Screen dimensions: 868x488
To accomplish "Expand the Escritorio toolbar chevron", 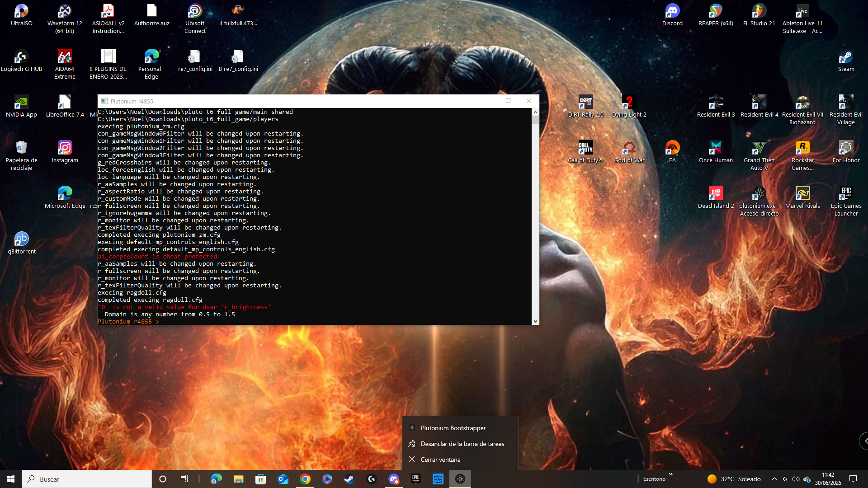I will (671, 474).
